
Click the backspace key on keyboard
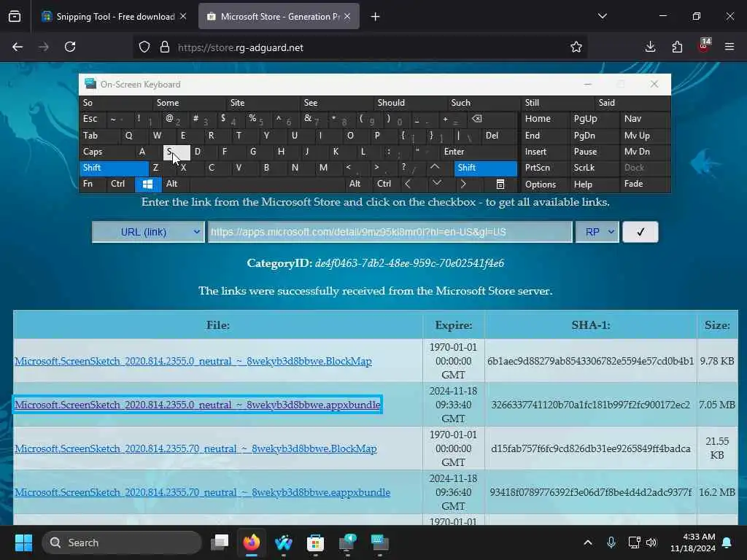click(477, 119)
